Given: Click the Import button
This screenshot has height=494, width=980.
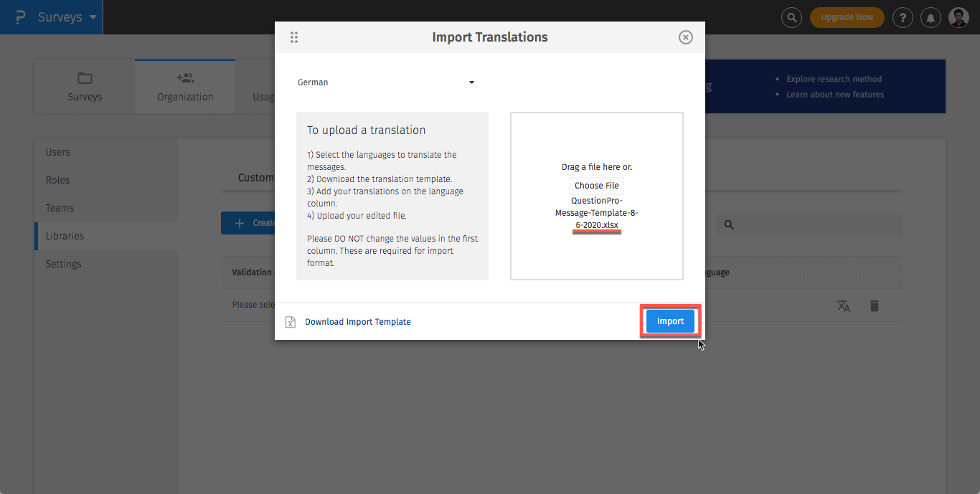Looking at the screenshot, I should tap(670, 321).
